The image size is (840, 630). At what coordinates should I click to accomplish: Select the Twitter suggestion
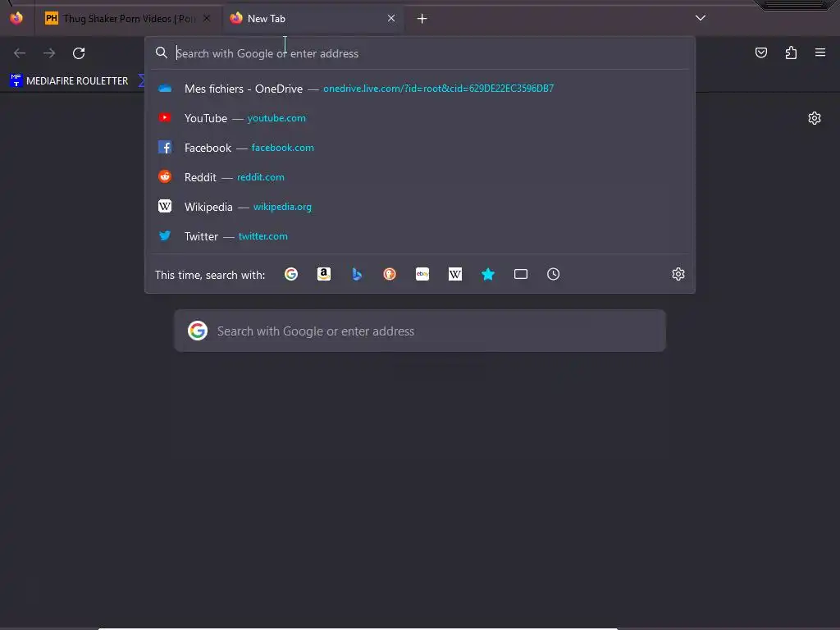[x=420, y=235]
